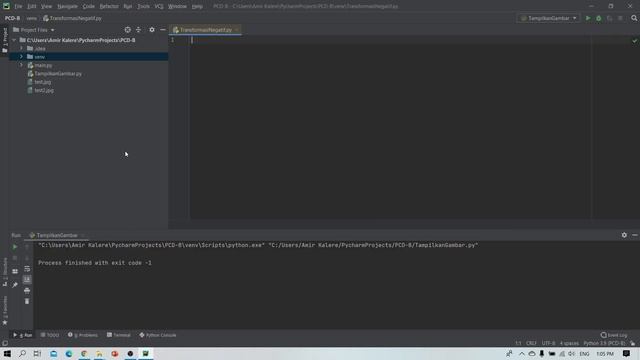This screenshot has height=360, width=640.
Task: Open the File menu
Action: (18, 7)
